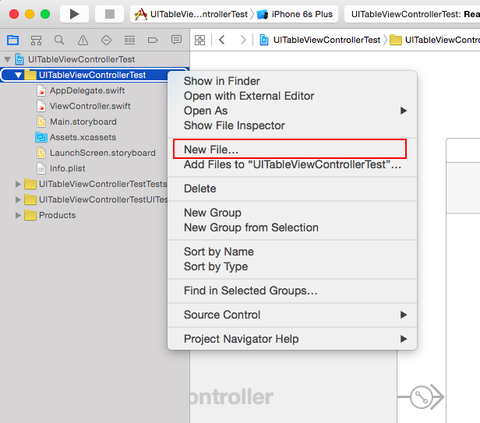The width and height of the screenshot is (480, 423).
Task: Open the UITableVie...ntrollerTest scheme selector
Action: click(x=191, y=14)
